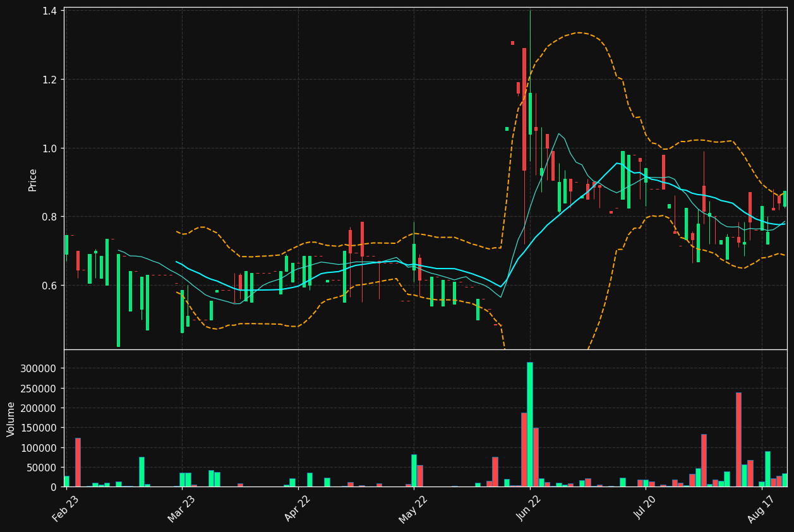Click the 1.0 price tick label
Image resolution: width=794 pixels, height=532 pixels.
[51, 148]
